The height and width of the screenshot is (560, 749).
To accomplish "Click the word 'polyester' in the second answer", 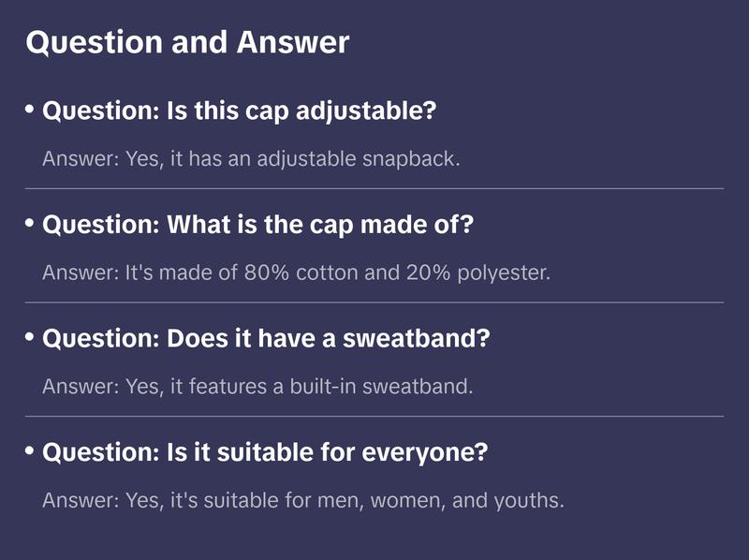I will click(x=507, y=273).
